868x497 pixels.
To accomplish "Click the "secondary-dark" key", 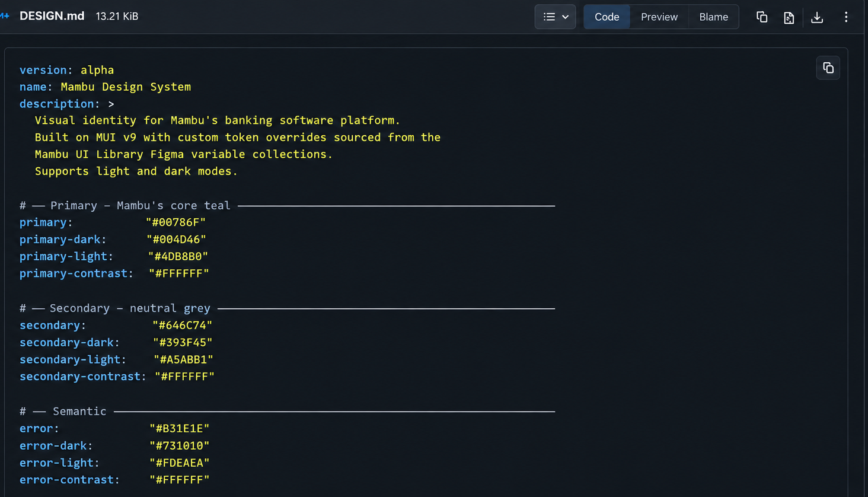I will pos(66,343).
